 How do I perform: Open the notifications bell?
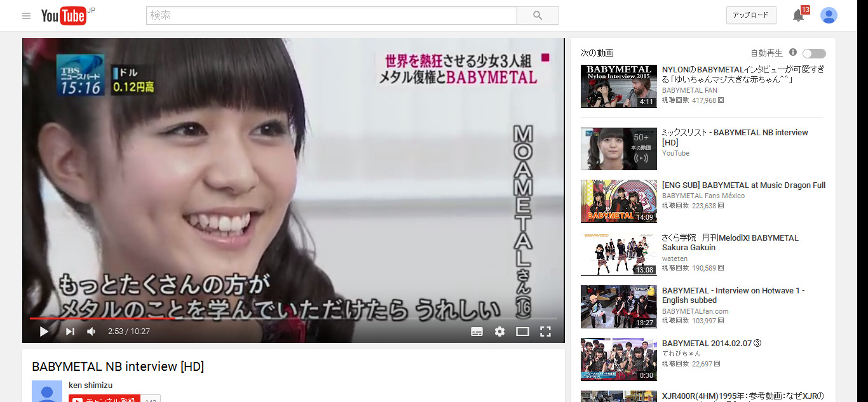[x=798, y=16]
